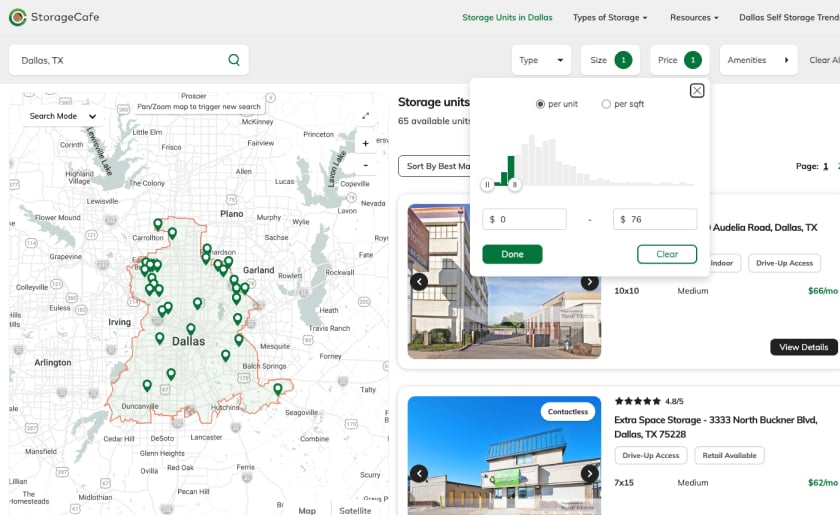This screenshot has height=515, width=840.
Task: Click the green Price filter count badge
Action: pos(693,60)
